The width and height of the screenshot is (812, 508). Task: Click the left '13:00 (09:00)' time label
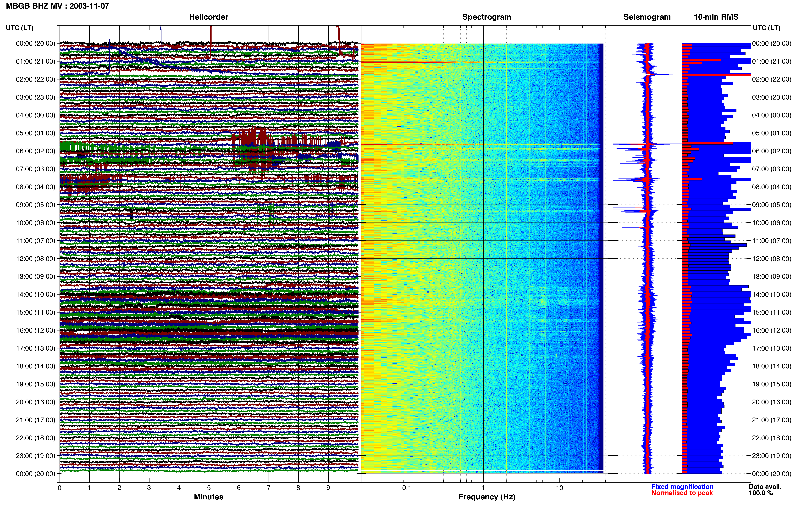(36, 277)
